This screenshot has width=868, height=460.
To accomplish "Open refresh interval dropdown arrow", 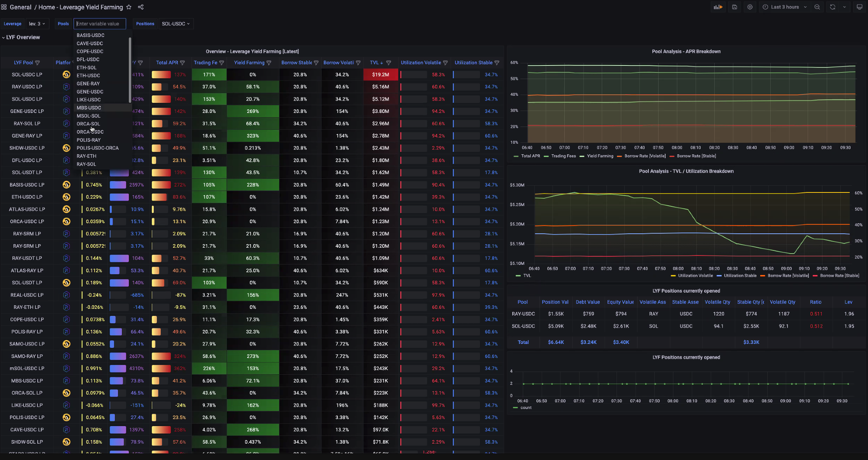I will tap(844, 7).
